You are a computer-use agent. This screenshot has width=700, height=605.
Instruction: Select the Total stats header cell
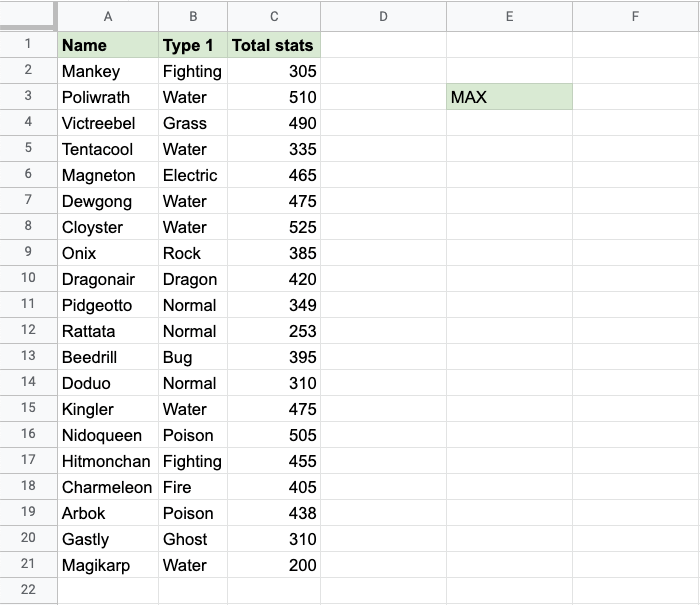pos(274,45)
